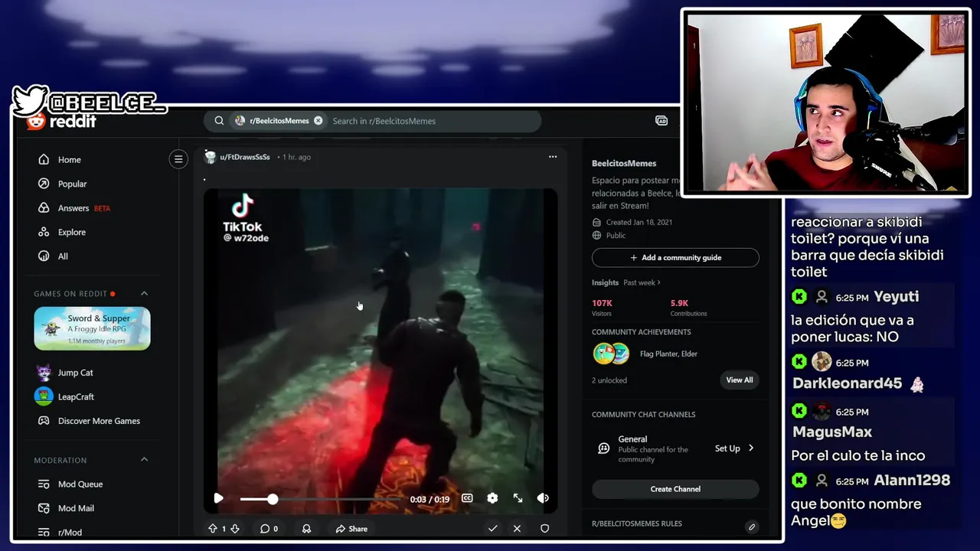Enter video fullscreen
Screen dimensions: 980x551
coord(518,498)
